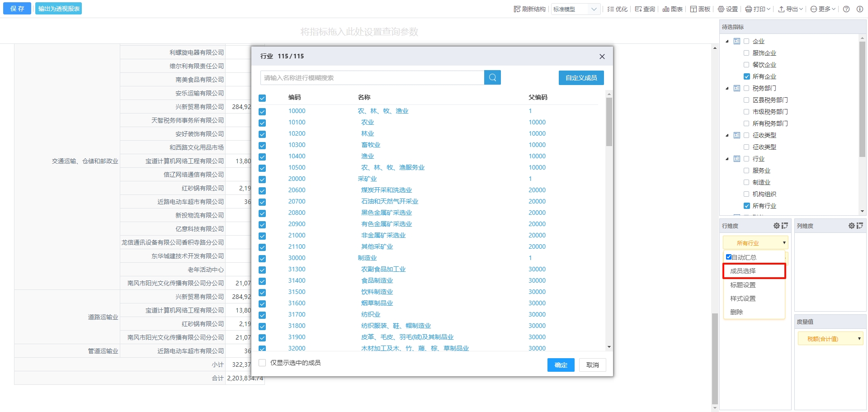This screenshot has height=412, width=868.
Task: Click the search magnifier button in dialog
Action: (x=492, y=78)
